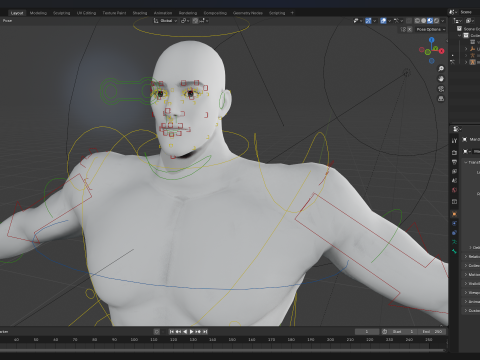The image size is (480, 360).
Task: Switch perspective/orthographic grid icon
Action: click(441, 99)
